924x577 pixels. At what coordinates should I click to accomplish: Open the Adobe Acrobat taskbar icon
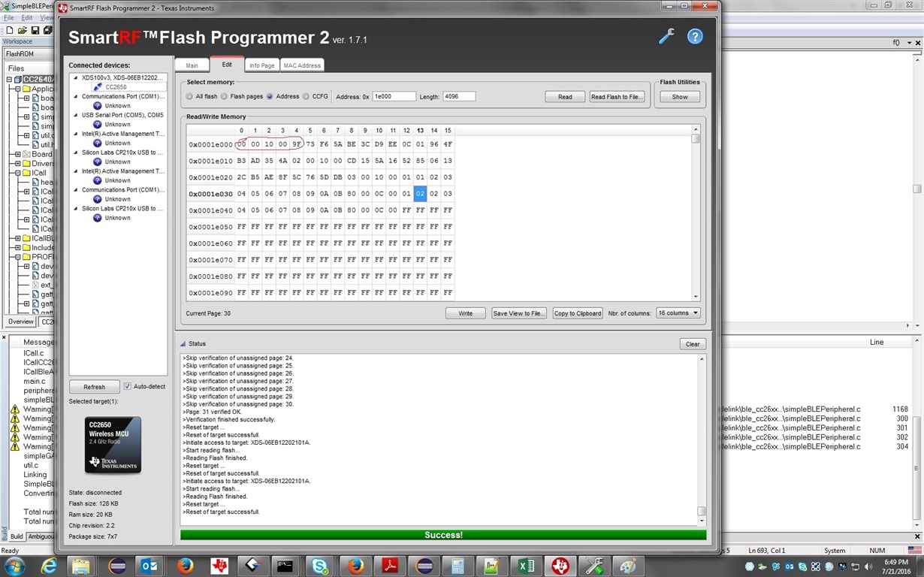[x=390, y=566]
